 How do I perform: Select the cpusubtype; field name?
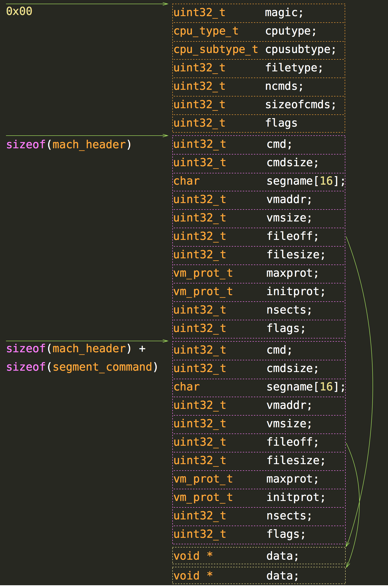pyautogui.click(x=301, y=50)
